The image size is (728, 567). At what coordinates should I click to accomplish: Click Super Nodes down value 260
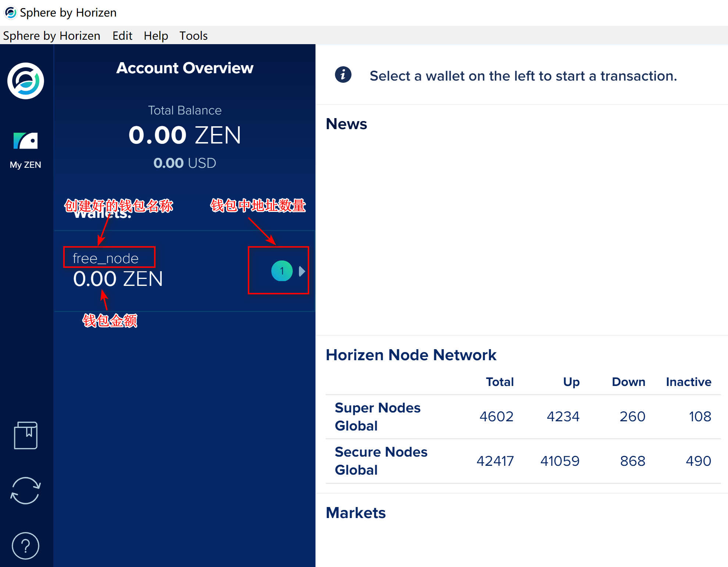632,417
